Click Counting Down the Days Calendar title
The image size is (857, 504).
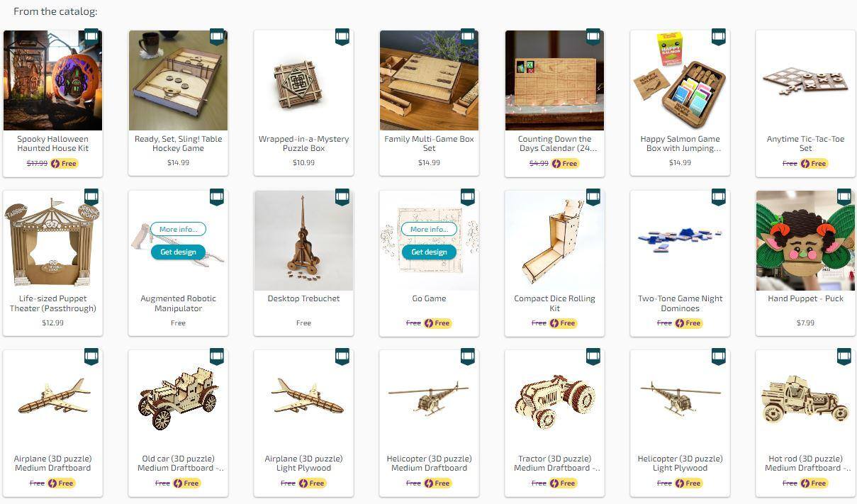coord(554,144)
